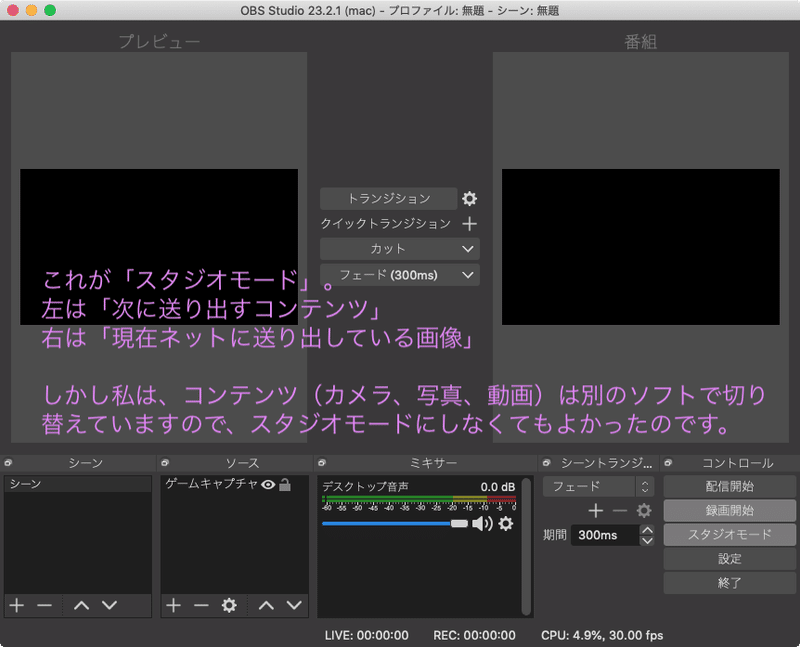
Task: Open transition properties gear in studio center
Action: pos(469,198)
